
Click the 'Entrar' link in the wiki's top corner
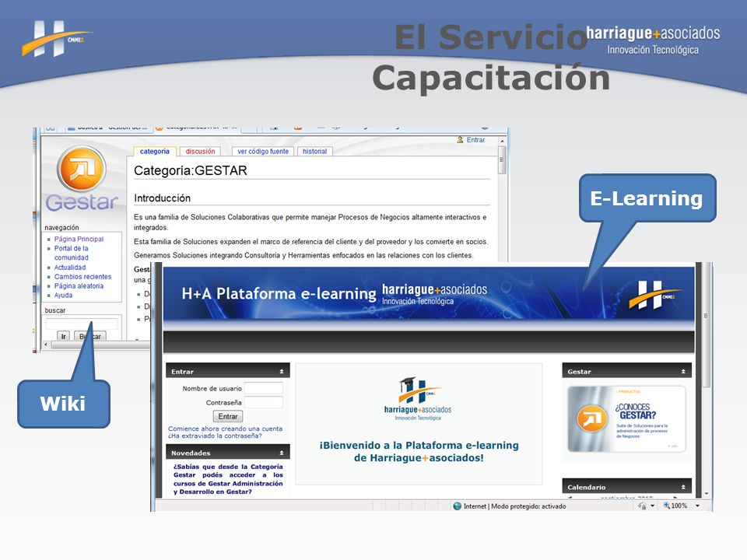(x=475, y=140)
